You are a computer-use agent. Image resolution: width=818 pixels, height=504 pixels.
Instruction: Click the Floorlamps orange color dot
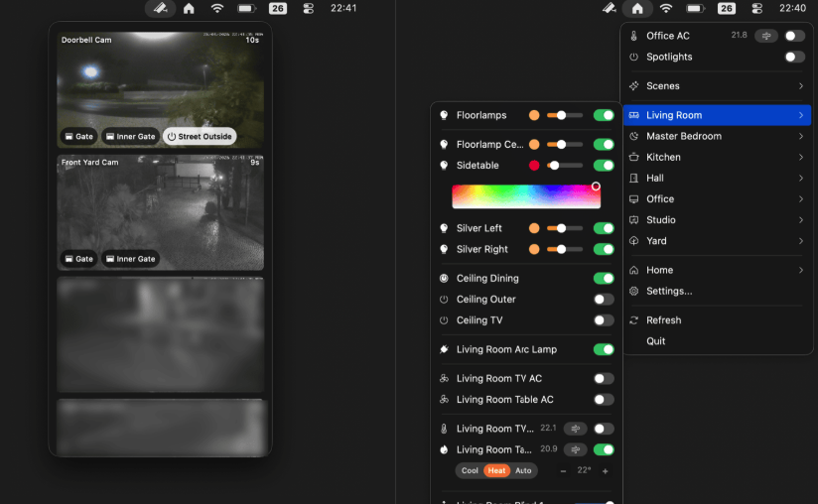pyautogui.click(x=534, y=115)
